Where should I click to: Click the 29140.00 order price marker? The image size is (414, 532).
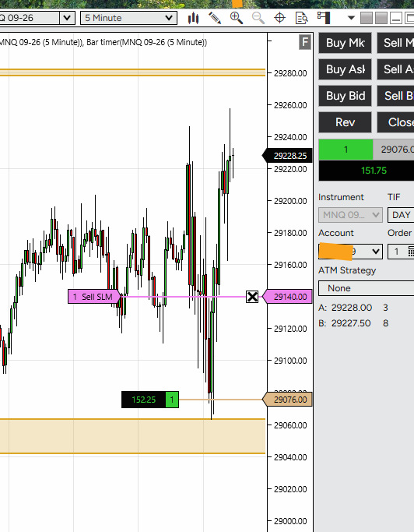tap(287, 297)
